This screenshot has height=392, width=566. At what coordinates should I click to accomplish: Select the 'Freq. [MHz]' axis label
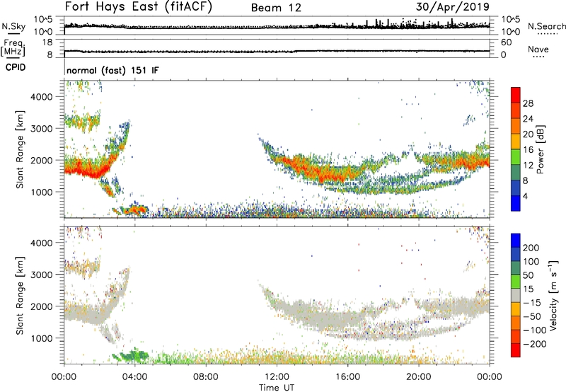pyautogui.click(x=13, y=47)
